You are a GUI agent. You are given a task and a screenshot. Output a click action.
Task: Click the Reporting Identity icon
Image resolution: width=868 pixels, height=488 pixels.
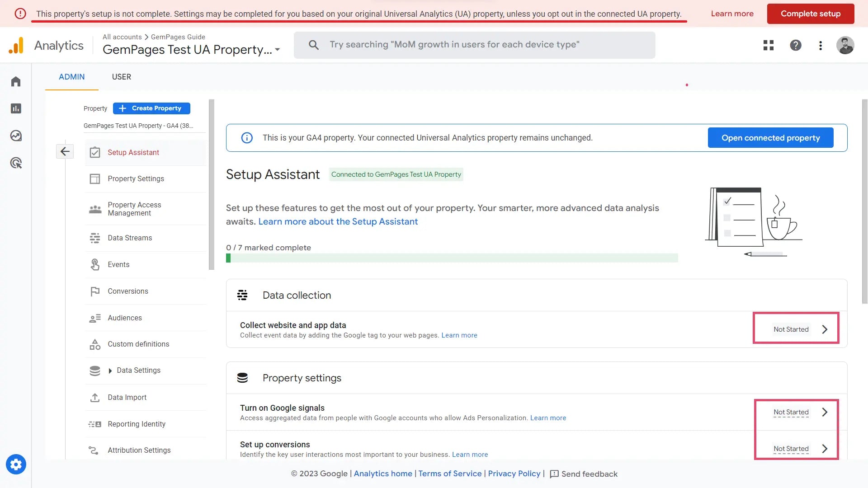pos(94,424)
